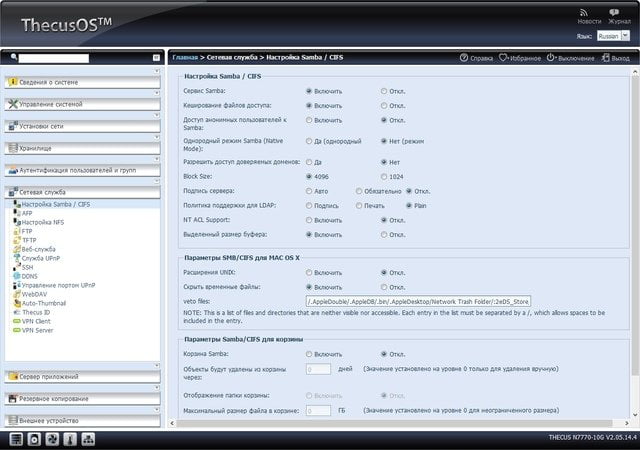Image resolution: width=640 pixels, height=450 pixels.
Task: Click the Выключение power icon
Action: point(551,58)
